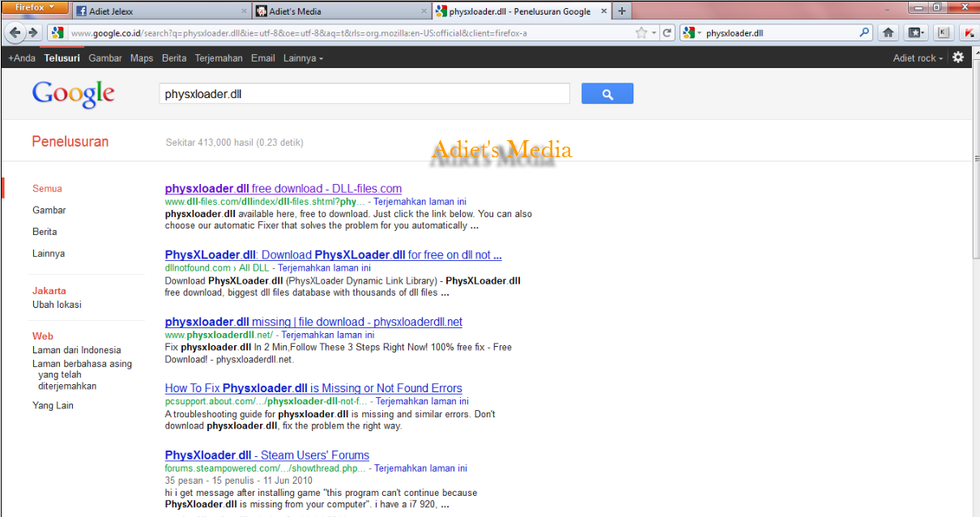Close the Adiet's Media tab
Screen dimensions: 980x517
click(424, 11)
